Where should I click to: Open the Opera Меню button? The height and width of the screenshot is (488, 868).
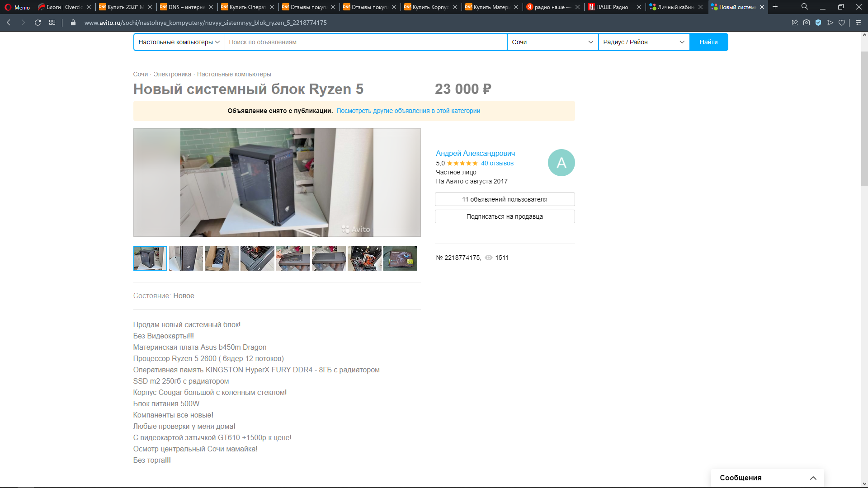pos(17,7)
